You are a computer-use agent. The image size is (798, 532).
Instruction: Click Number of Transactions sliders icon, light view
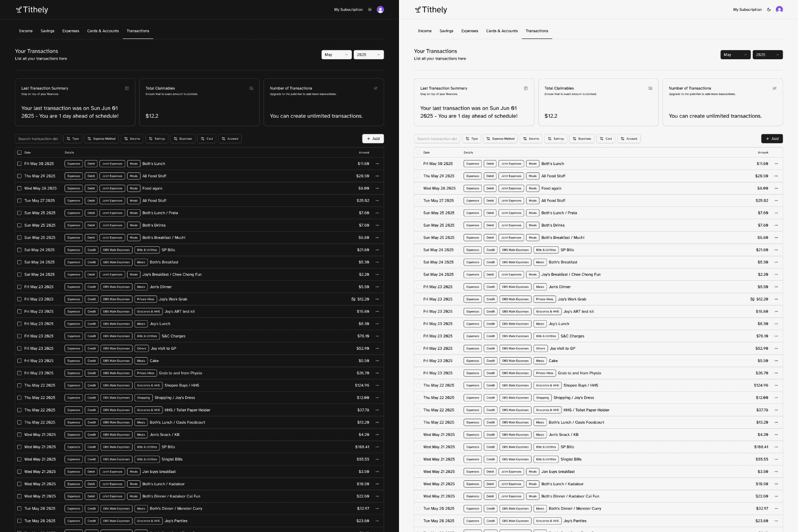(x=774, y=88)
